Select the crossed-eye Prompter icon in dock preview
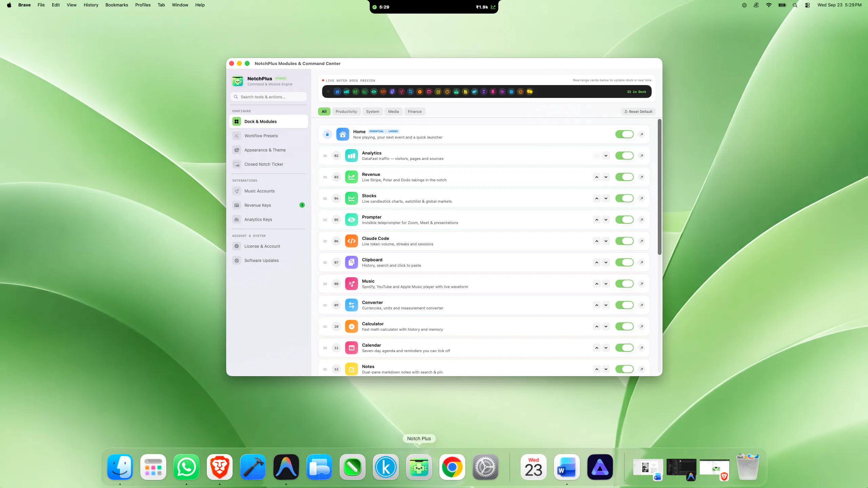Image resolution: width=868 pixels, height=488 pixels. (x=374, y=91)
